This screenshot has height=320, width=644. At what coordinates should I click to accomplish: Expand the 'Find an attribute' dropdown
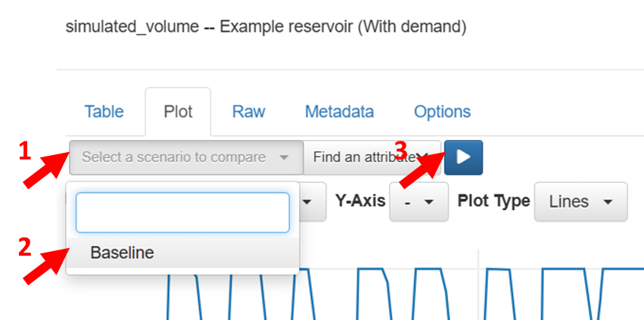click(372, 157)
